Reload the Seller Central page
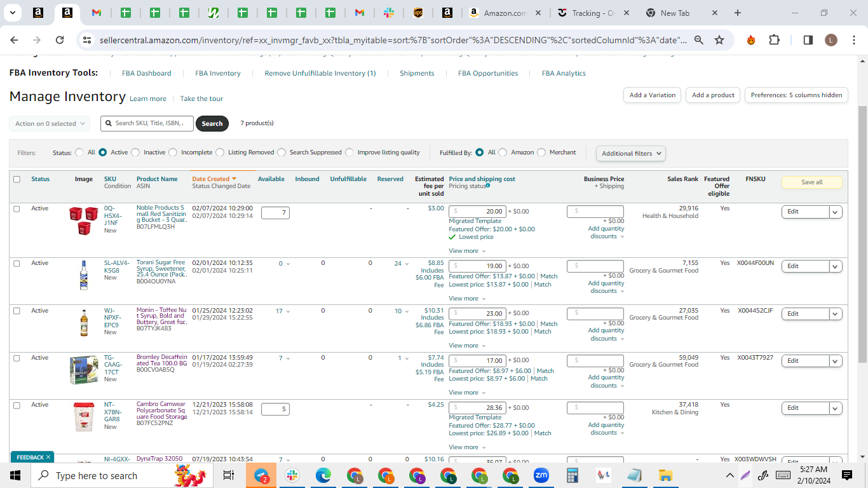Screen dimensions: 868x488 point(60,40)
